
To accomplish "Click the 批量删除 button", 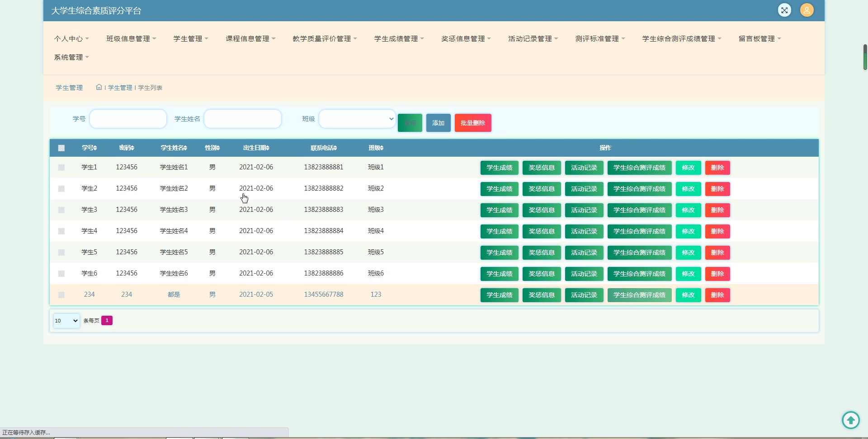I will click(473, 123).
